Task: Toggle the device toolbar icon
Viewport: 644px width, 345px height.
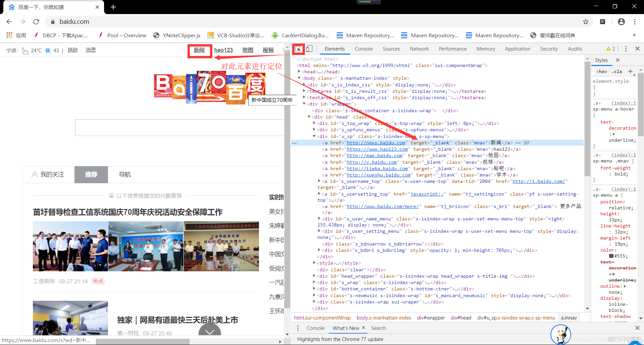Action: [x=309, y=49]
